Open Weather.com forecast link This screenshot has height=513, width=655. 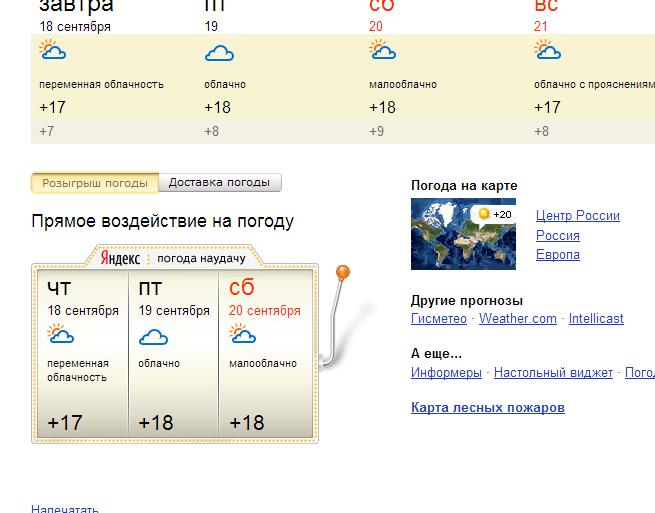[x=518, y=318]
